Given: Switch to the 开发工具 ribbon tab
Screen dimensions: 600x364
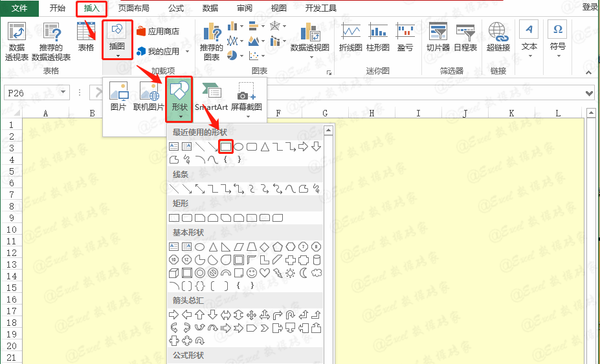Looking at the screenshot, I should (x=320, y=8).
